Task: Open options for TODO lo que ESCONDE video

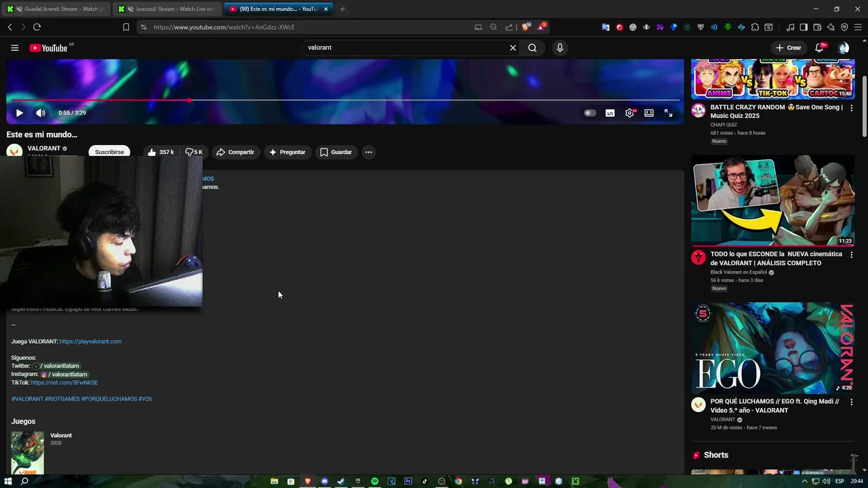Action: pos(851,255)
